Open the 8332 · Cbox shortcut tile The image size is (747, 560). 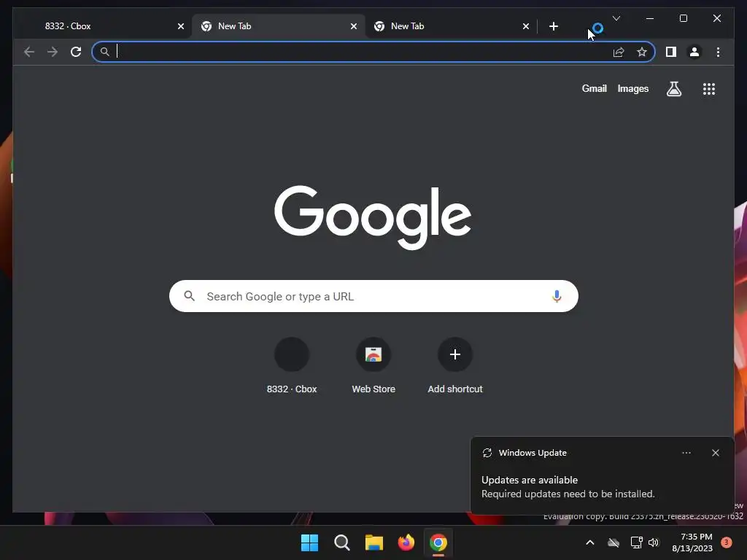(292, 366)
